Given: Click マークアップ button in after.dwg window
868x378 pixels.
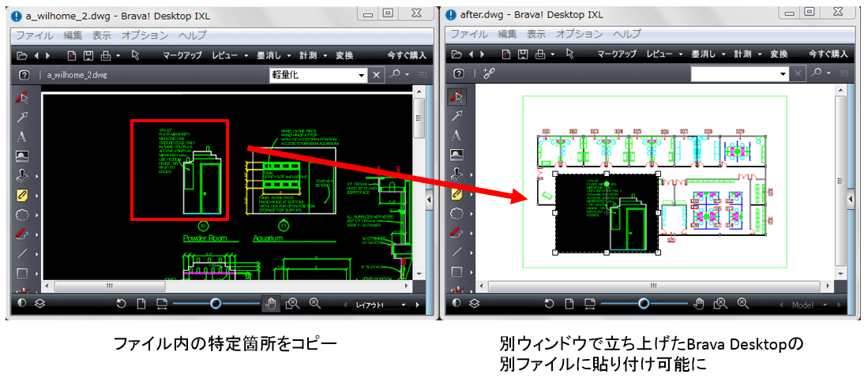Looking at the screenshot, I should pos(617,54).
